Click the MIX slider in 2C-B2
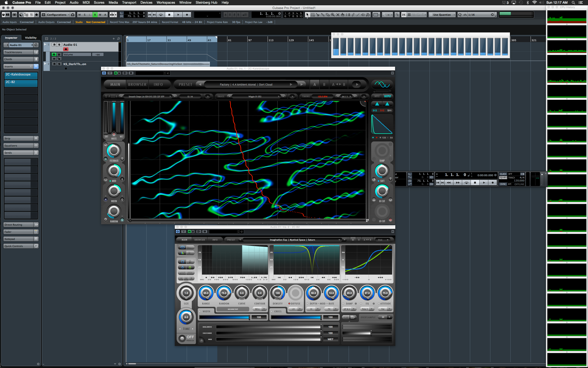The height and width of the screenshot is (368, 588). click(268, 339)
